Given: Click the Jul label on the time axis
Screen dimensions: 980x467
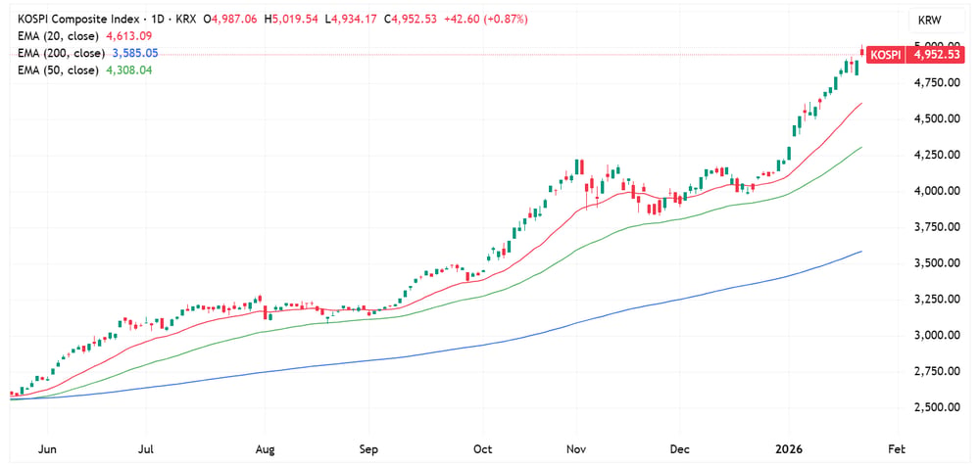Looking at the screenshot, I should pyautogui.click(x=146, y=449).
